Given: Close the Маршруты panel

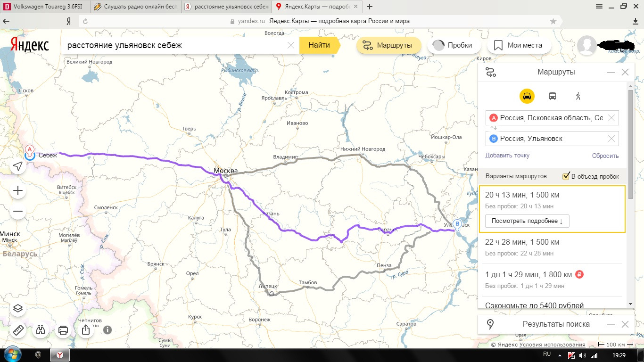Looking at the screenshot, I should (x=625, y=73).
